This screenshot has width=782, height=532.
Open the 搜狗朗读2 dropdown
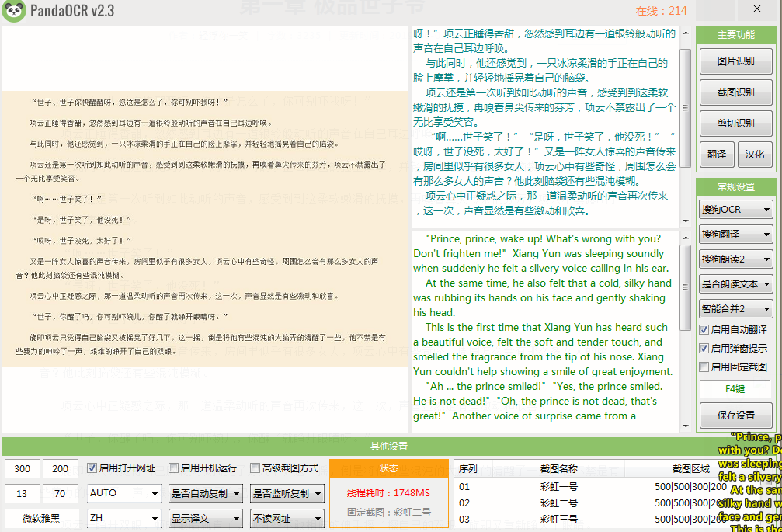coord(735,259)
